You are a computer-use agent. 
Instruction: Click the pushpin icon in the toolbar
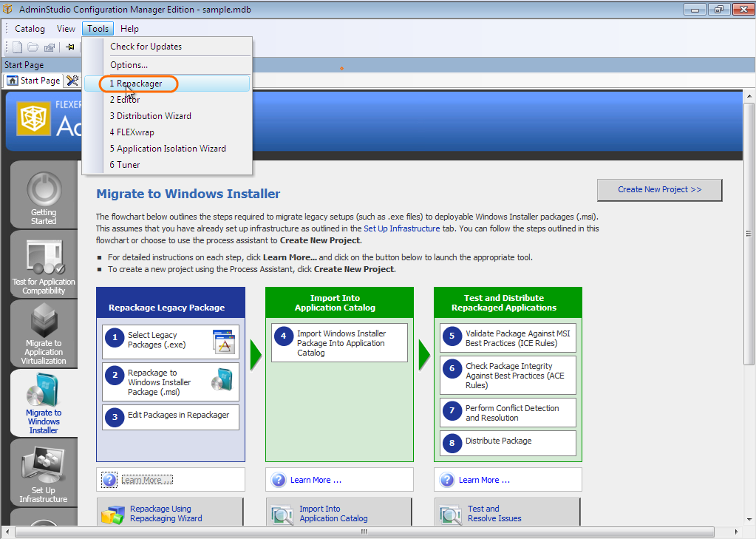click(x=70, y=47)
